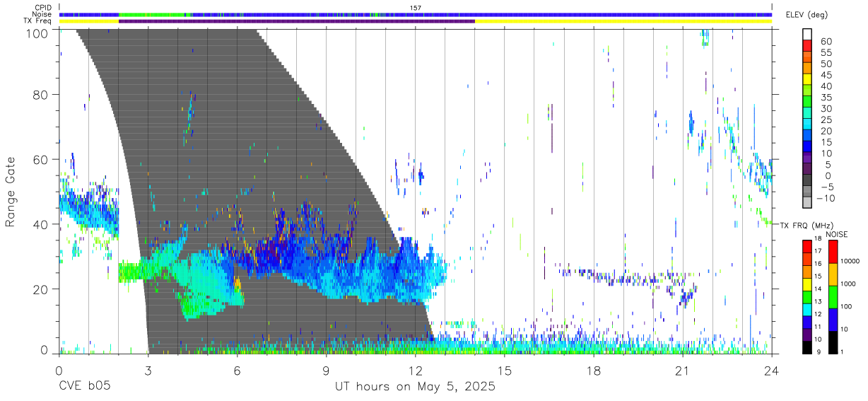Click the '12' tick on the UT hours axis
Viewport: 868px width, 401px height.
[x=416, y=370]
